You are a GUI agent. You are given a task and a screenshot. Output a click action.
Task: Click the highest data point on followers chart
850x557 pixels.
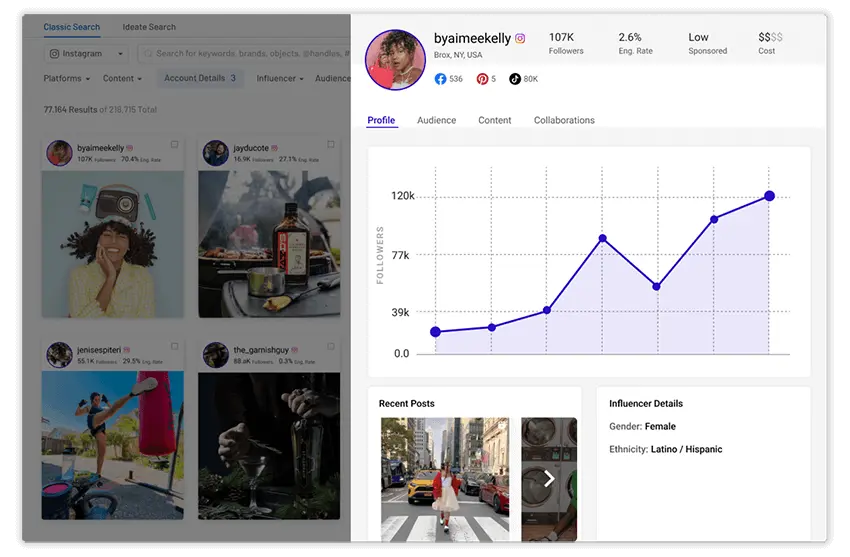coord(769,196)
